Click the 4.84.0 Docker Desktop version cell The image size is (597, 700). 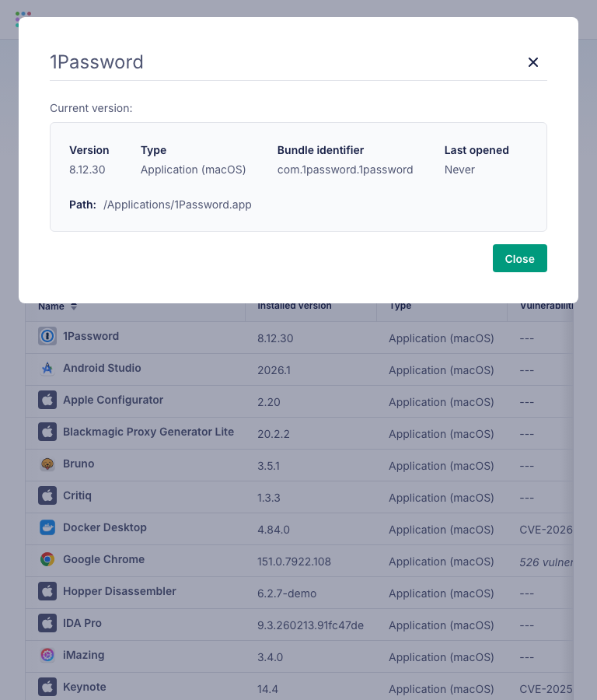[x=274, y=530]
